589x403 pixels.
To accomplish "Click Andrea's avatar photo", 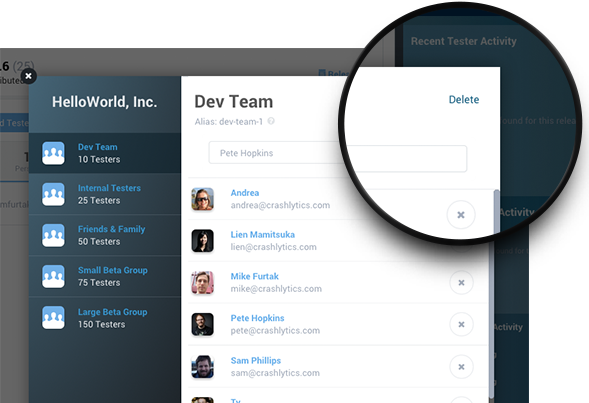I will (x=202, y=199).
